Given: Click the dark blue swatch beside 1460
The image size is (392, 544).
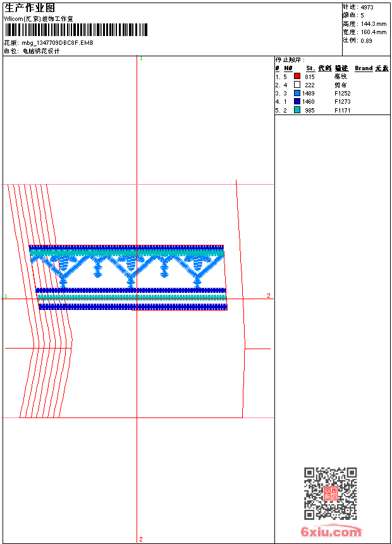Looking at the screenshot, I should point(297,101).
